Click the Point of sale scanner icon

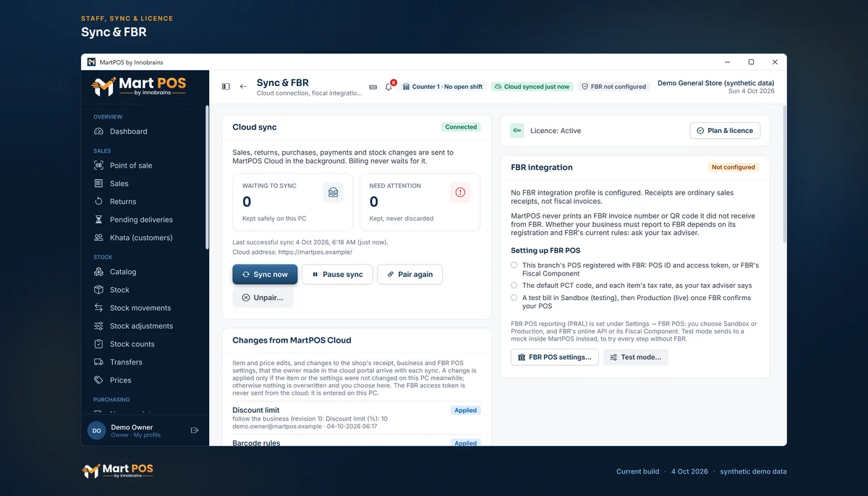point(99,166)
